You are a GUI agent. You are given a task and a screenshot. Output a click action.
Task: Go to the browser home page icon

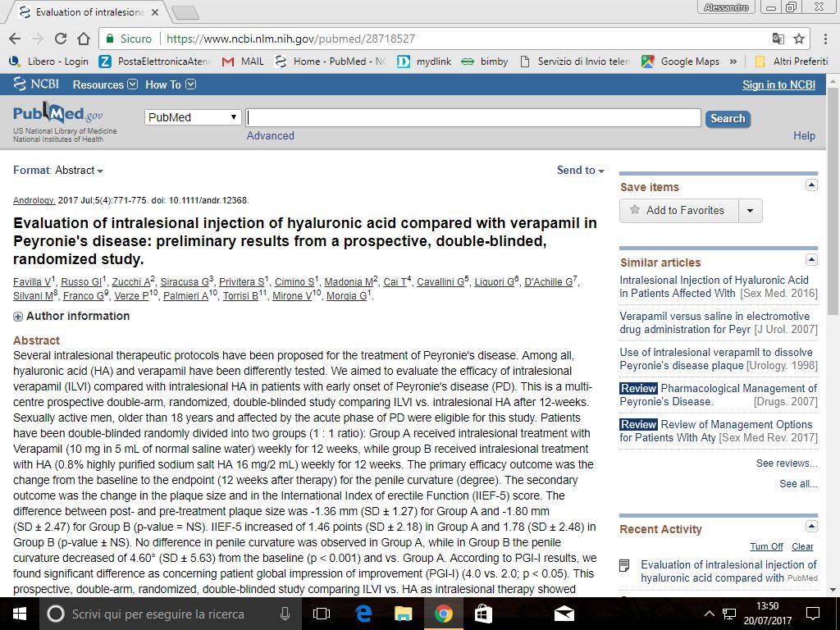point(83,39)
